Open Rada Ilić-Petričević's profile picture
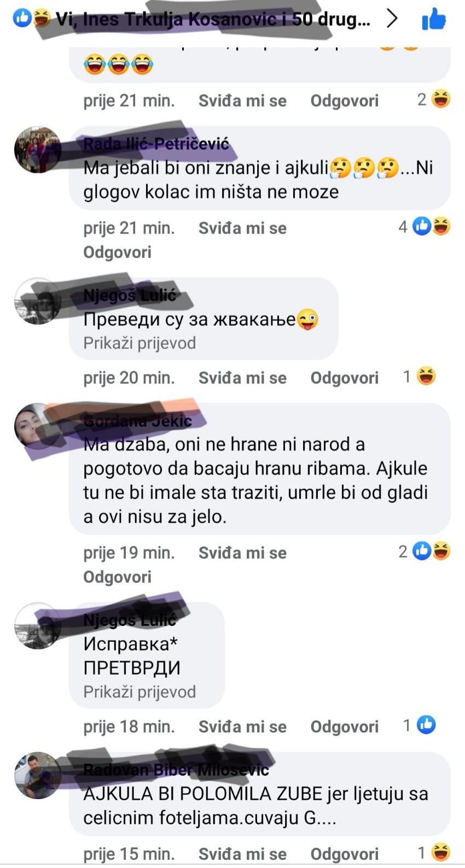Image resolution: width=465 pixels, height=868 pixels. (38, 150)
